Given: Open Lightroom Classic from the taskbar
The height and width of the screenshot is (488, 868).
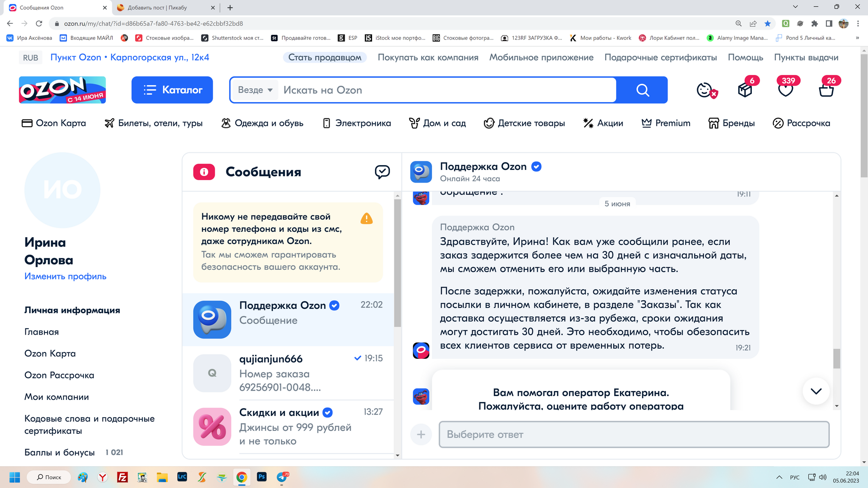Looking at the screenshot, I should click(182, 477).
